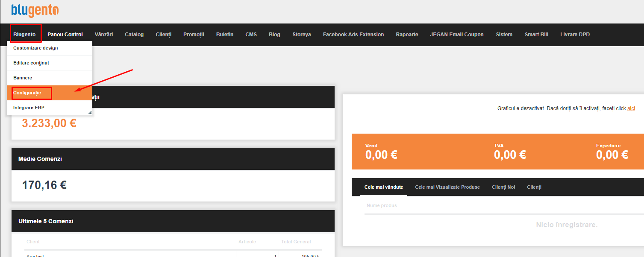The image size is (644, 257).
Task: Click the blugento logo
Action: click(x=35, y=10)
